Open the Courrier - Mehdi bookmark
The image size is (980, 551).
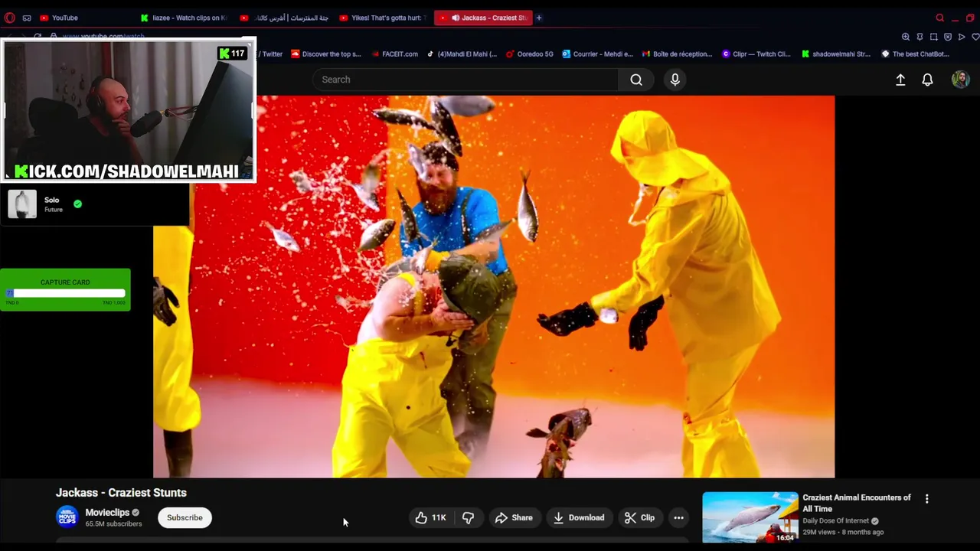[x=598, y=54]
